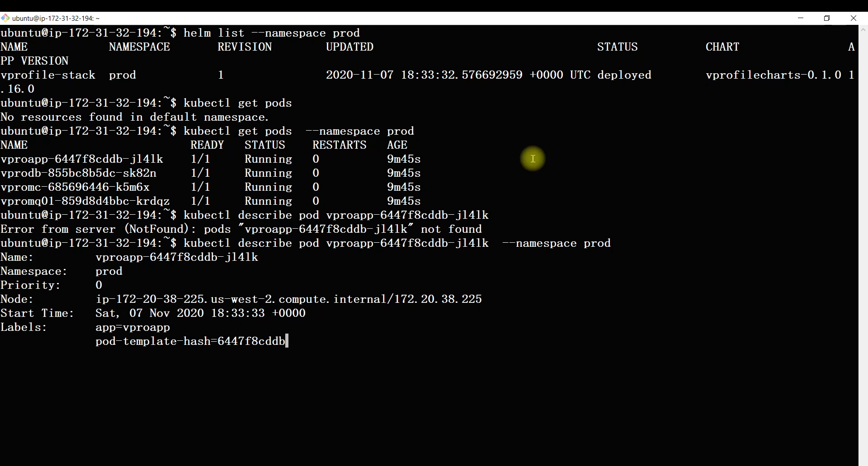
Task: Click 'vprofilecharts-0.1.0' chart name
Action: point(774,75)
